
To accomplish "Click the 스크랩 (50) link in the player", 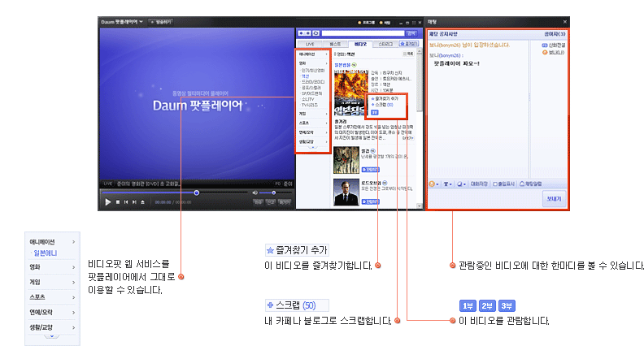I will (x=382, y=105).
